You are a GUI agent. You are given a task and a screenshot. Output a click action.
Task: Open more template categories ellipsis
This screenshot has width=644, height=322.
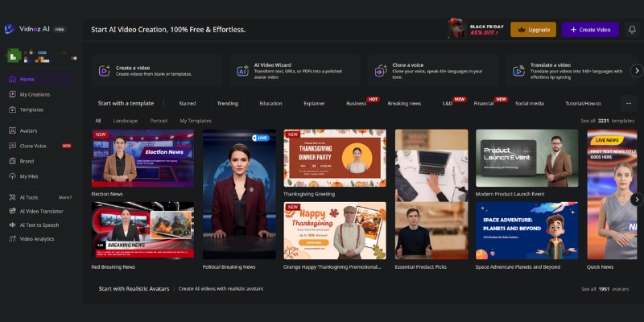pos(629,104)
